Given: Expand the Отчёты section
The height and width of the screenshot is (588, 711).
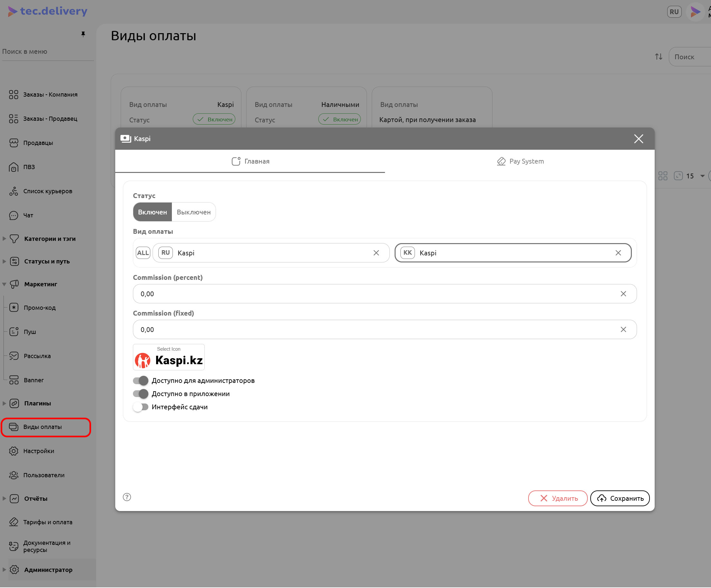Looking at the screenshot, I should click(5, 499).
